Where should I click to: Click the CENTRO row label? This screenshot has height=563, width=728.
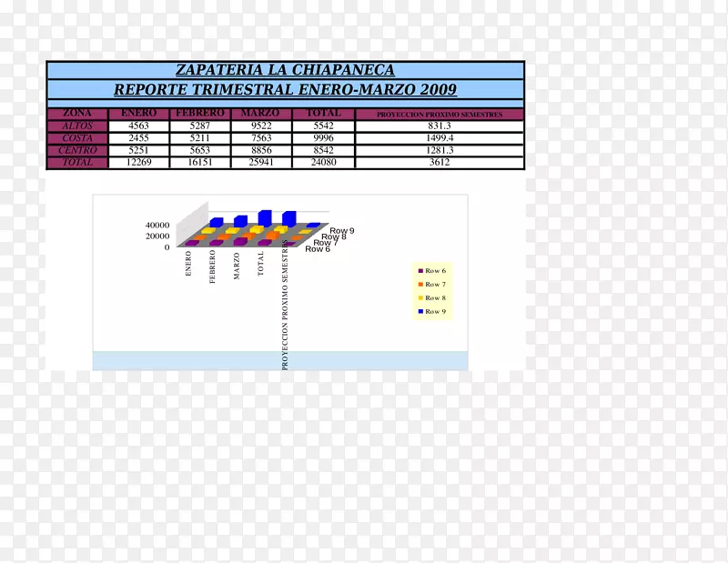pos(77,150)
